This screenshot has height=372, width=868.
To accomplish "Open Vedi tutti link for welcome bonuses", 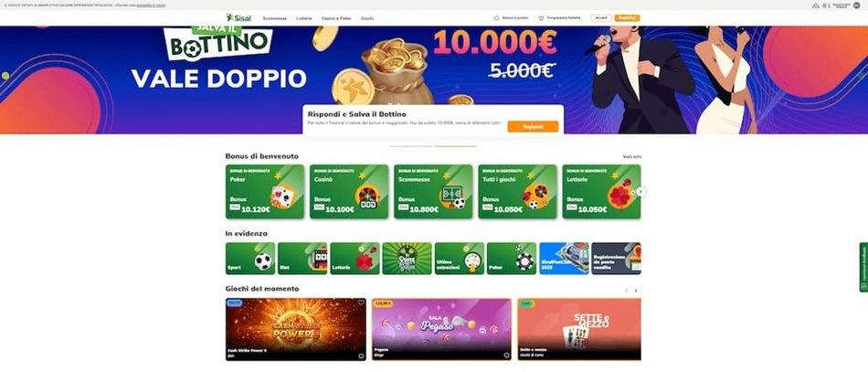I will pyautogui.click(x=631, y=156).
